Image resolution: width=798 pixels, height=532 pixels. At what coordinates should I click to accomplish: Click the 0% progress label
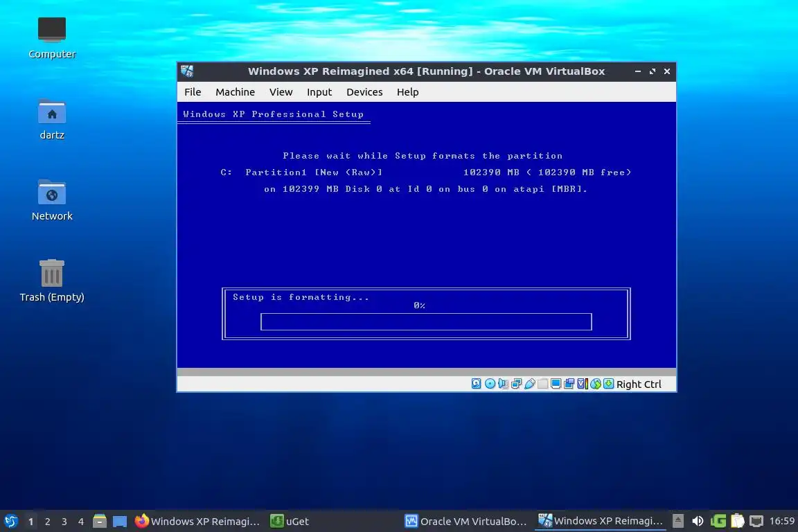pyautogui.click(x=419, y=305)
